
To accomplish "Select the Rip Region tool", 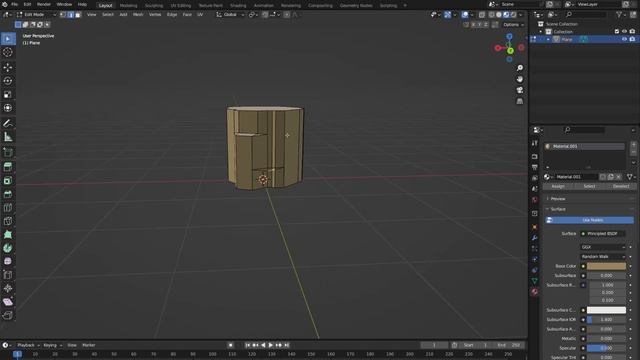I will click(x=8, y=316).
